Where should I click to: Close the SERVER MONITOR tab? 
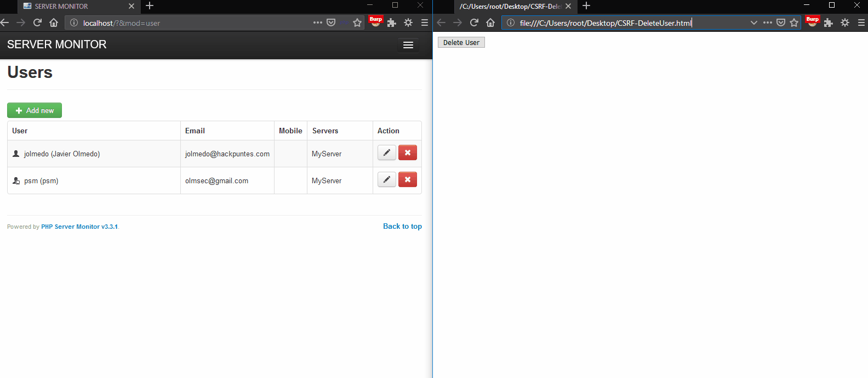click(132, 6)
